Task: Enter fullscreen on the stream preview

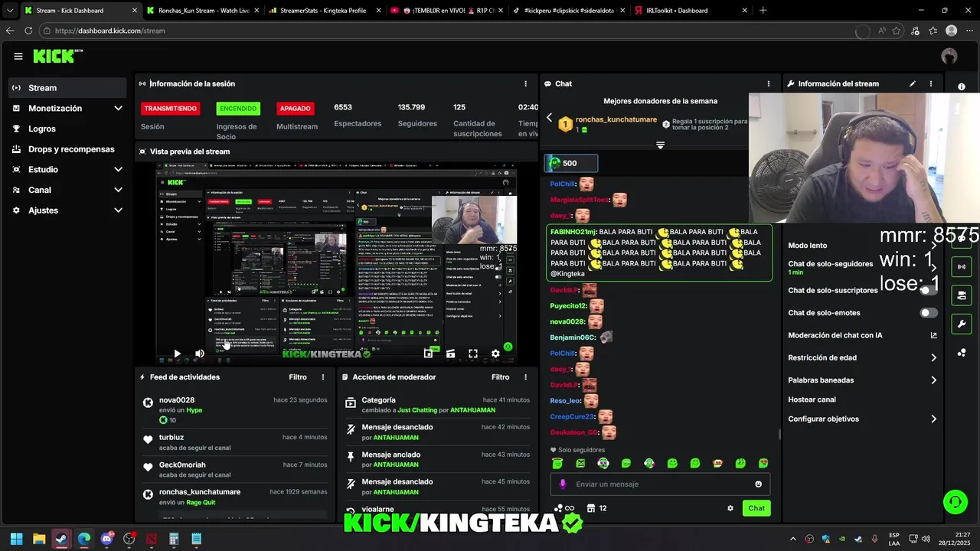Action: click(x=473, y=354)
